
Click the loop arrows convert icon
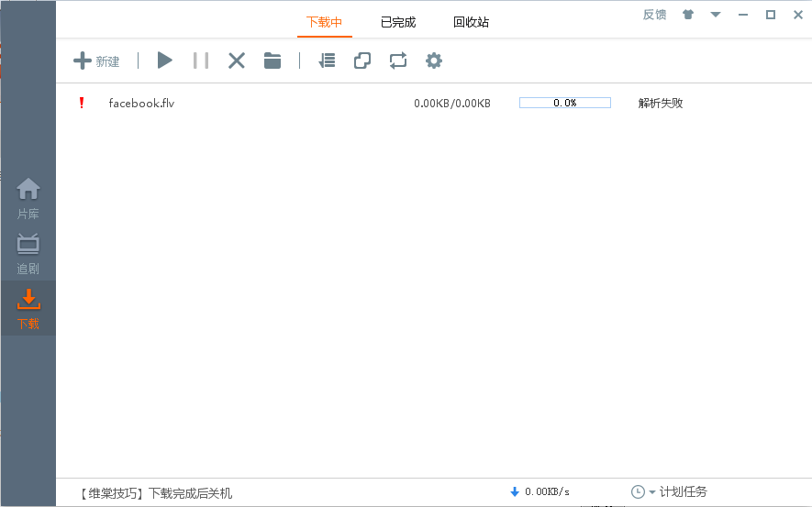coord(397,61)
